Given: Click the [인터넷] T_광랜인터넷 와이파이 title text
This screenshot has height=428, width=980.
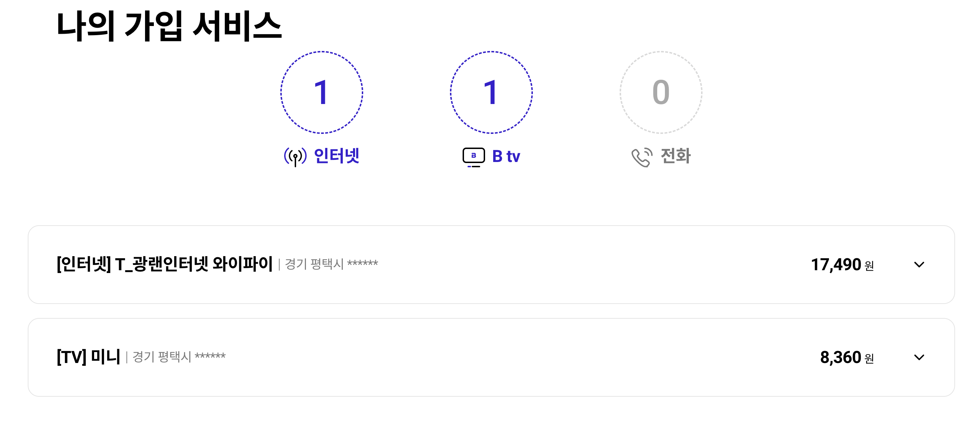Looking at the screenshot, I should [165, 264].
